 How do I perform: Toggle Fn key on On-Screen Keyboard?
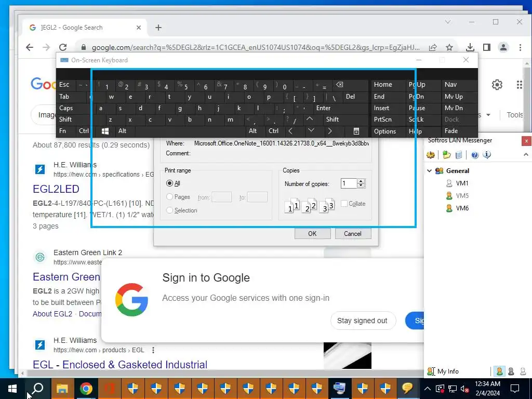coord(62,131)
